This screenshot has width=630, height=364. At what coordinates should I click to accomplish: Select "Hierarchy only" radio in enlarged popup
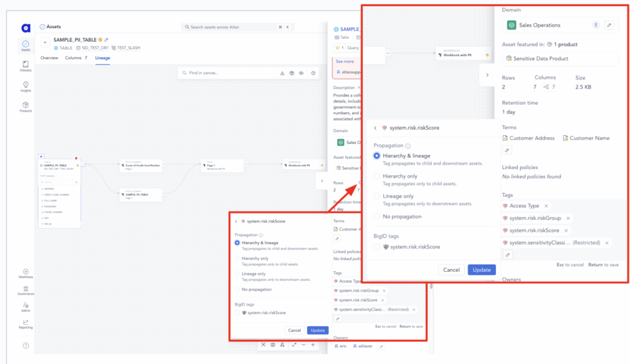tap(378, 176)
